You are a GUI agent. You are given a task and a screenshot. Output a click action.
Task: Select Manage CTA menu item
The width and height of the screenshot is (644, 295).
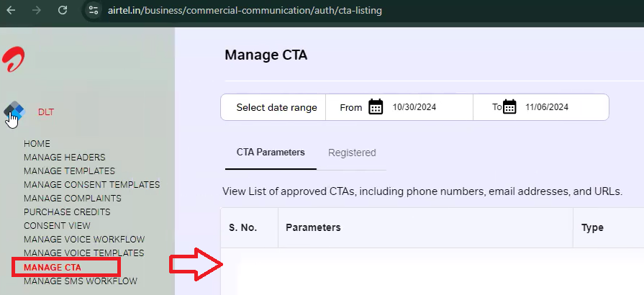(53, 268)
